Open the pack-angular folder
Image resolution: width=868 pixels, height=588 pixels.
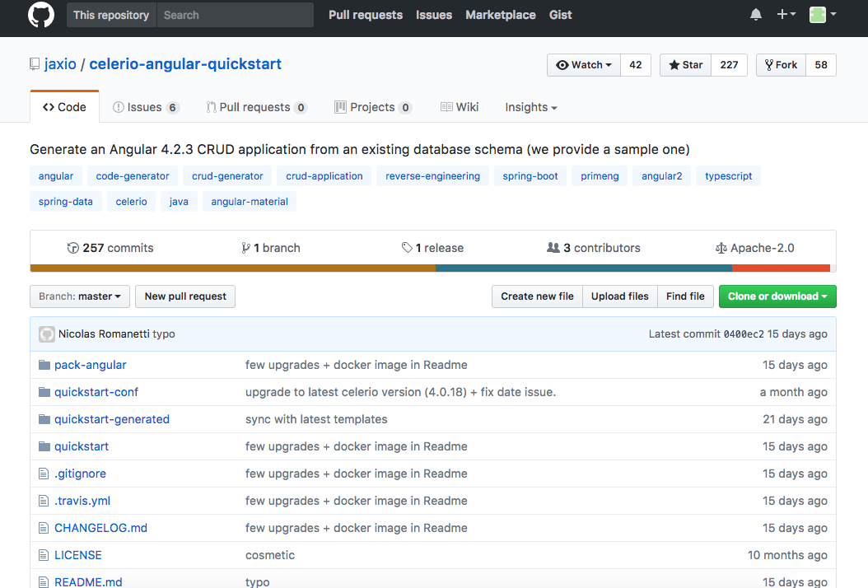click(x=91, y=365)
